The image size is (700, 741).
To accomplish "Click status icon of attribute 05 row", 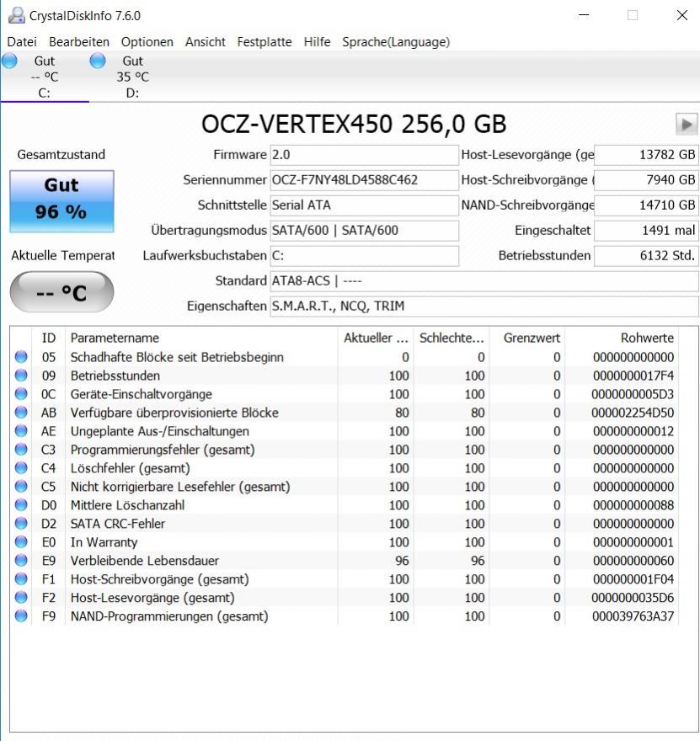I will [x=21, y=357].
